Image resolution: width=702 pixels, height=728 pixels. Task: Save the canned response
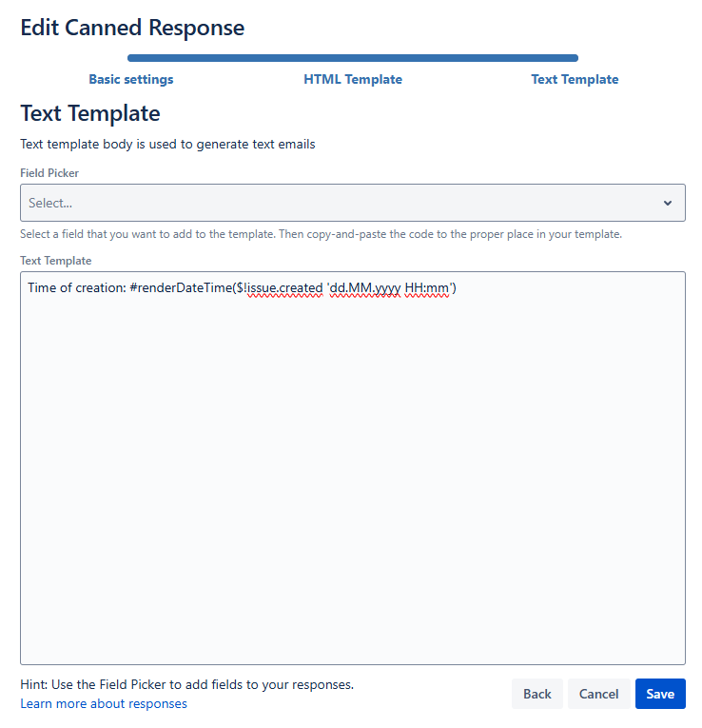(x=660, y=694)
